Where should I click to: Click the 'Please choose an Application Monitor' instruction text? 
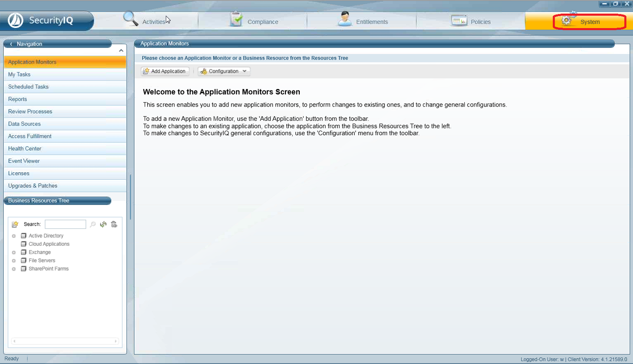tap(245, 58)
